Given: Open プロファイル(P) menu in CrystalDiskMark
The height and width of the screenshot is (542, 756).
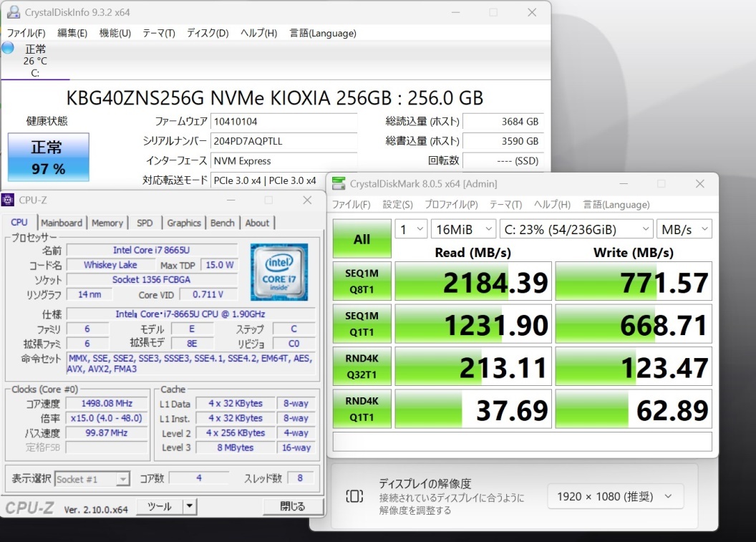Looking at the screenshot, I should click(x=451, y=205).
